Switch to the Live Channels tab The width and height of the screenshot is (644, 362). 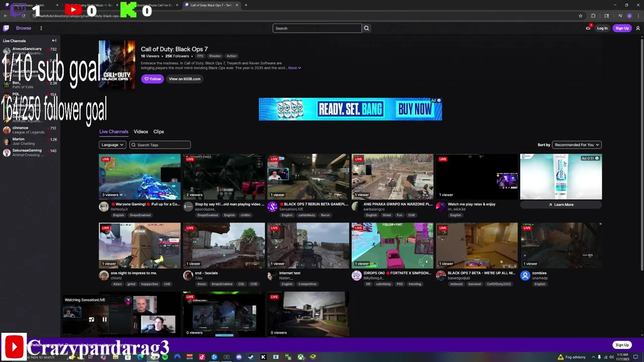tap(114, 132)
